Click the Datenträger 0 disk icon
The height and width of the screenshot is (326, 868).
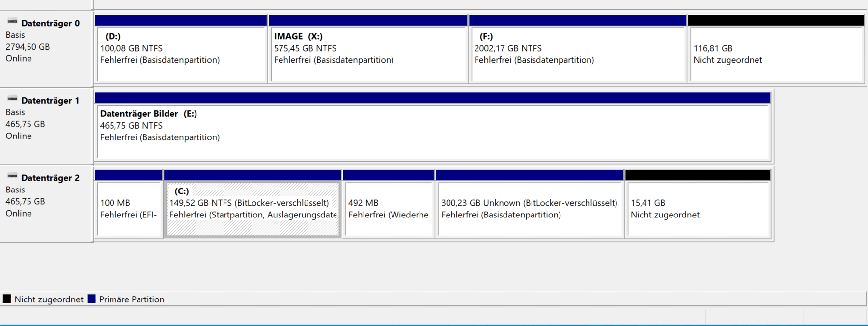click(x=12, y=22)
